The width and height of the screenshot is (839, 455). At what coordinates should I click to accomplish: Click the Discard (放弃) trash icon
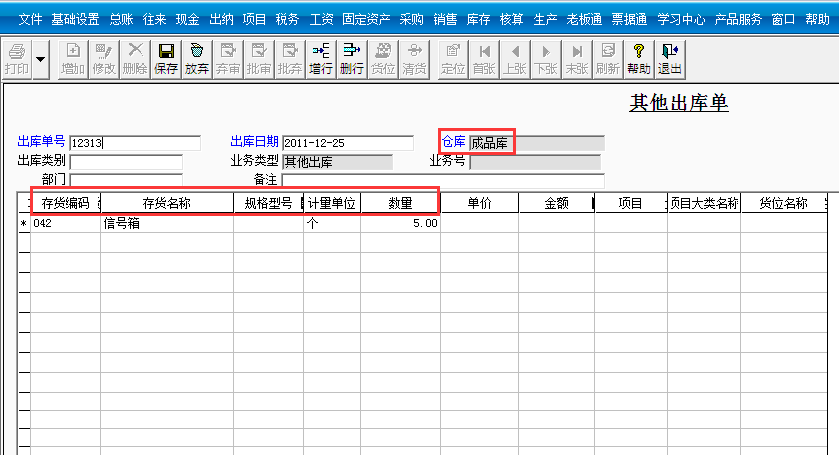tap(197, 58)
